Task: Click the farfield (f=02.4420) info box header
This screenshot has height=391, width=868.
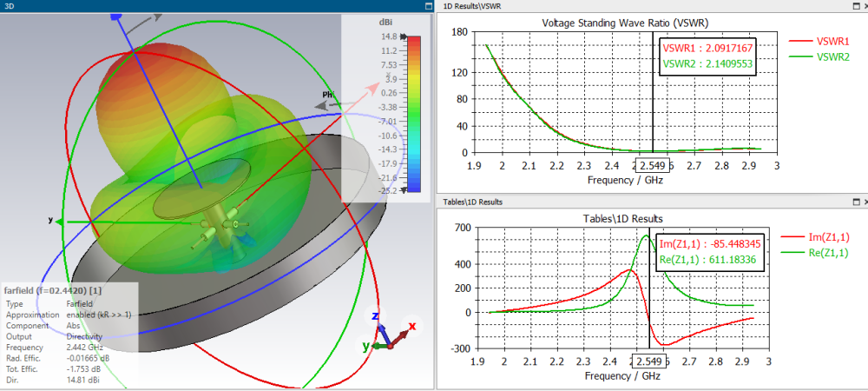Action: point(54,289)
